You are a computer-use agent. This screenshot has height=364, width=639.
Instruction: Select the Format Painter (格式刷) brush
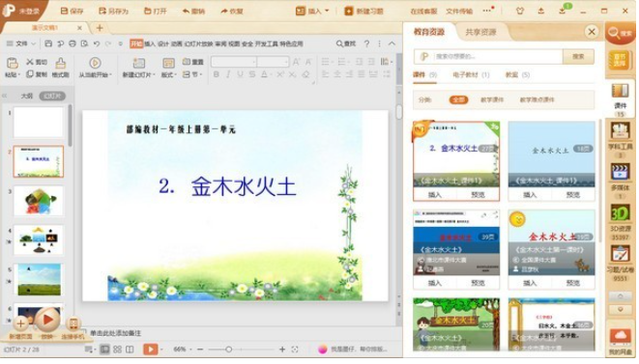[60, 63]
